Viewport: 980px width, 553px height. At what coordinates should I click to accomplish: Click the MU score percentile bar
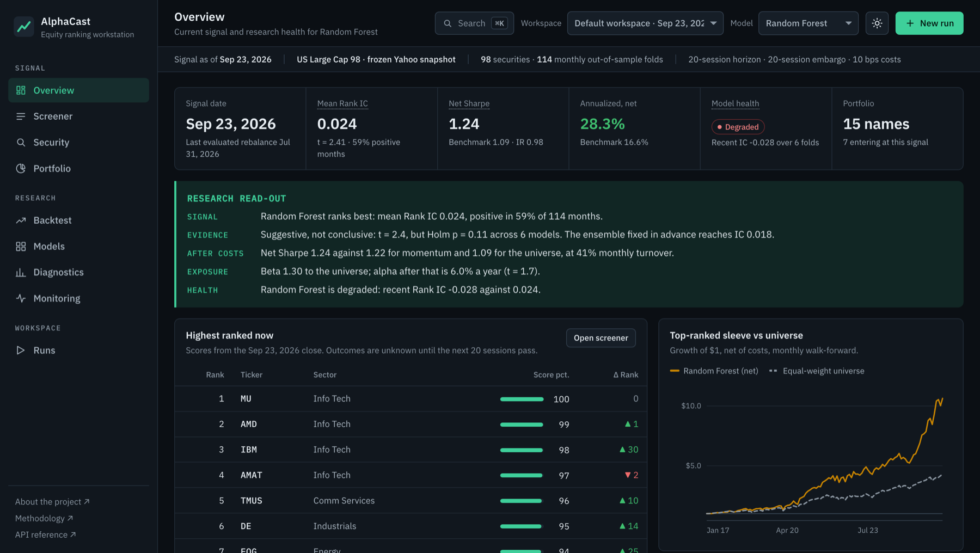click(x=522, y=399)
